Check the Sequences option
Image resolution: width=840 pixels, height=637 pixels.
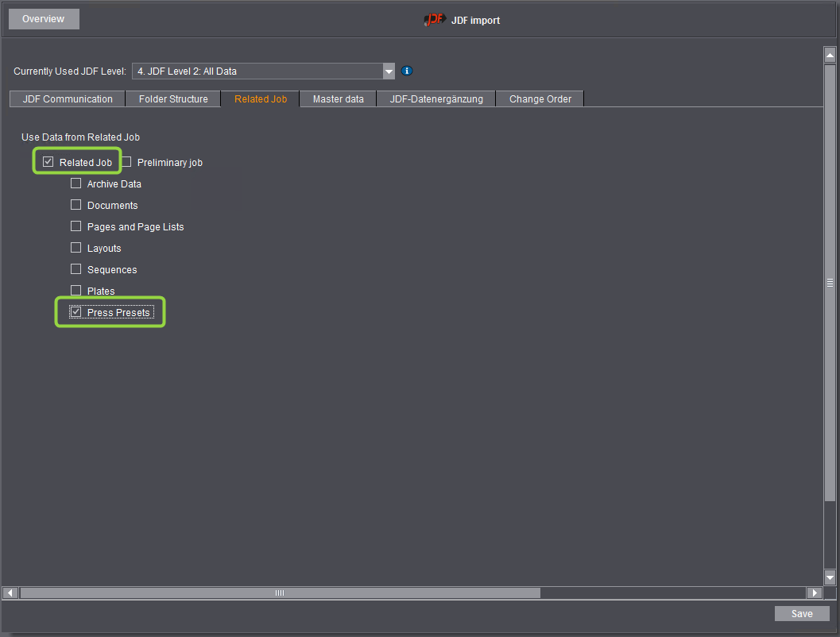(x=75, y=268)
